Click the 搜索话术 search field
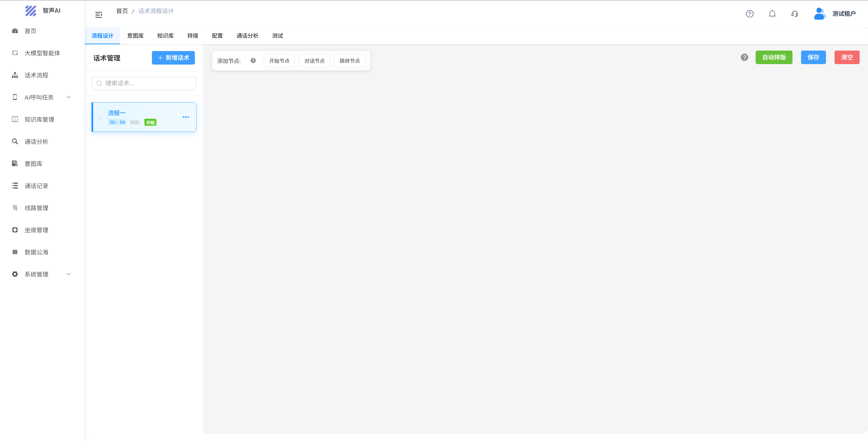Viewport: 868px width, 442px height. tap(144, 83)
